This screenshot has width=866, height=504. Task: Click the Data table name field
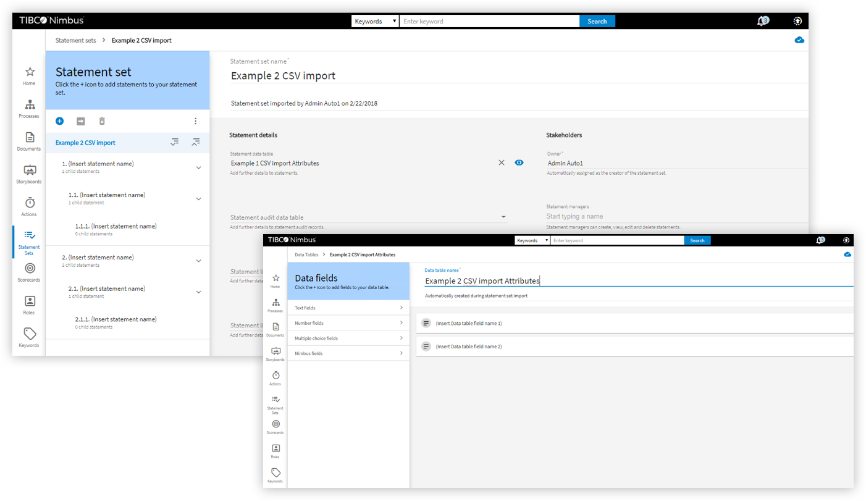pyautogui.click(x=639, y=280)
